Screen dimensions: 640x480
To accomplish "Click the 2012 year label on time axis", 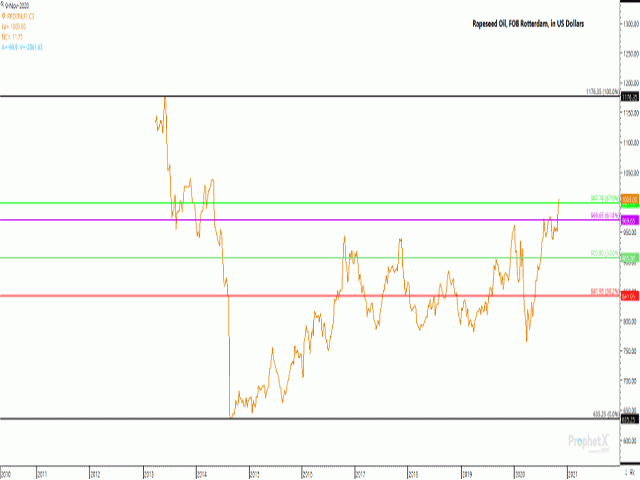I will coord(96,475).
